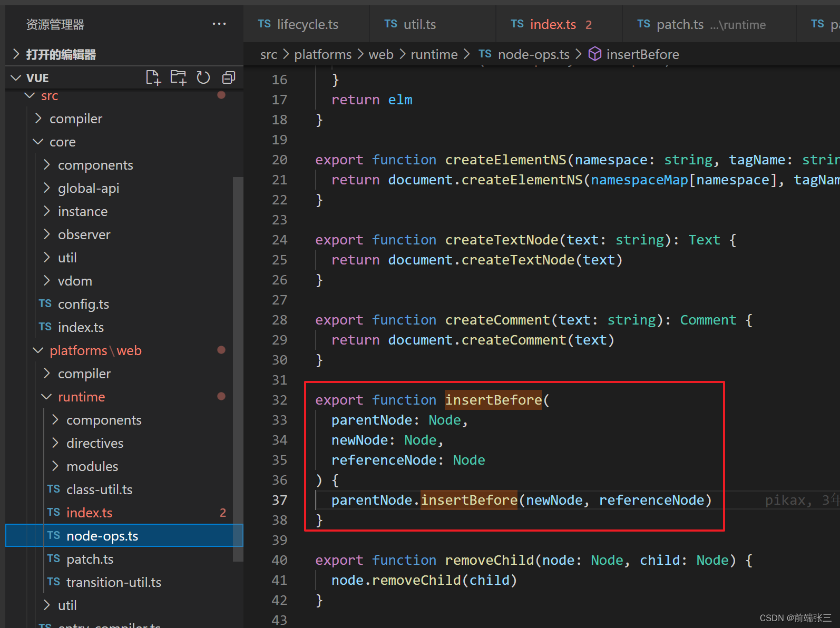Open runtime index.ts with 2 problems
Screen dimensions: 840x628
tap(124, 513)
